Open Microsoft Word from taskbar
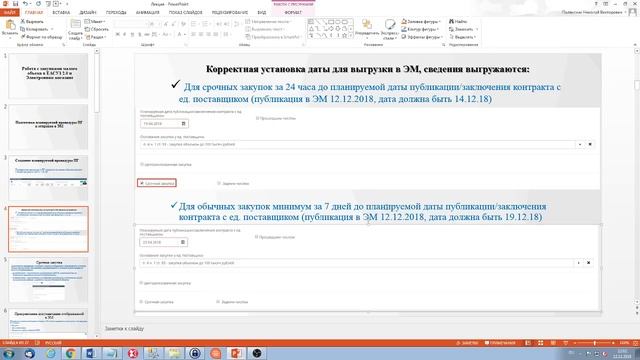This screenshot has width=640, height=360. [91, 353]
